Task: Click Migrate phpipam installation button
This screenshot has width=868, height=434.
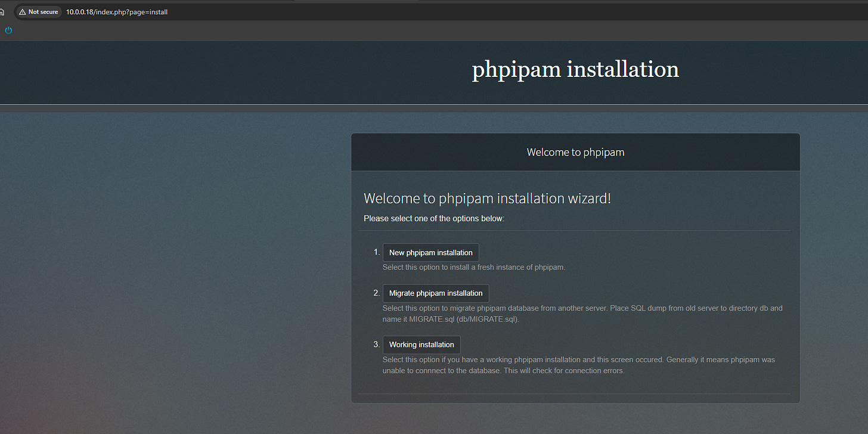Action: [436, 293]
